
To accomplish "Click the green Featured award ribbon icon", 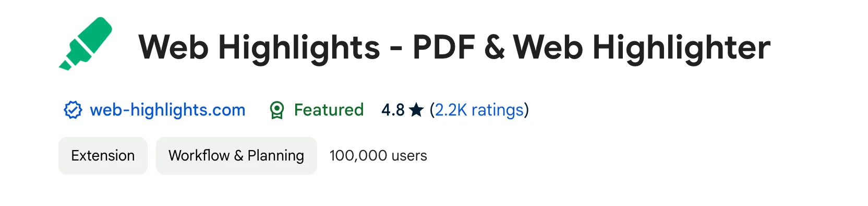I will coord(277,110).
